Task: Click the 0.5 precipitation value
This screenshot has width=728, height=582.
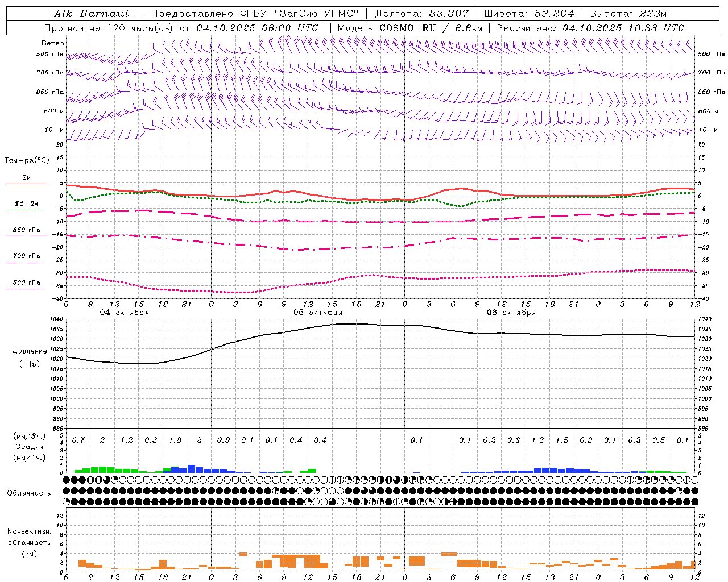Action: (659, 440)
